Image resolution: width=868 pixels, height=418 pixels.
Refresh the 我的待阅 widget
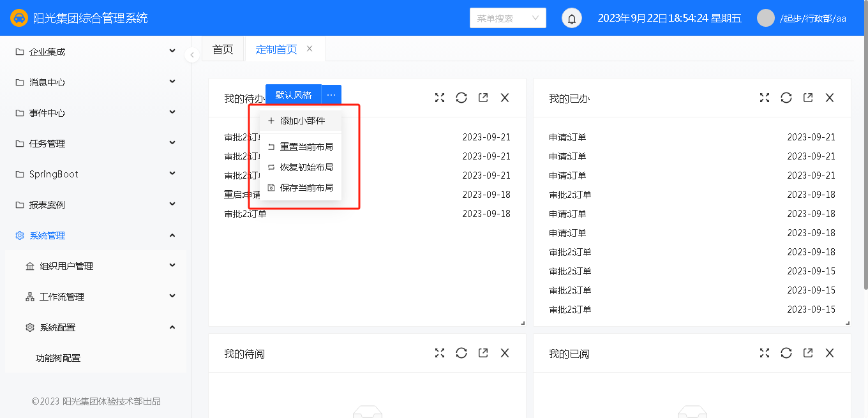(461, 353)
